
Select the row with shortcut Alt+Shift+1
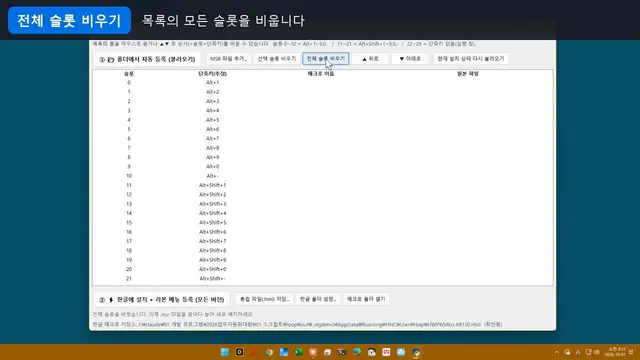click(x=322, y=185)
